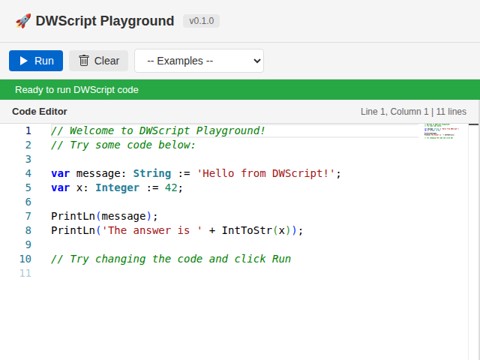Click line number 8 in gutter
The width and height of the screenshot is (480, 360).
point(28,230)
